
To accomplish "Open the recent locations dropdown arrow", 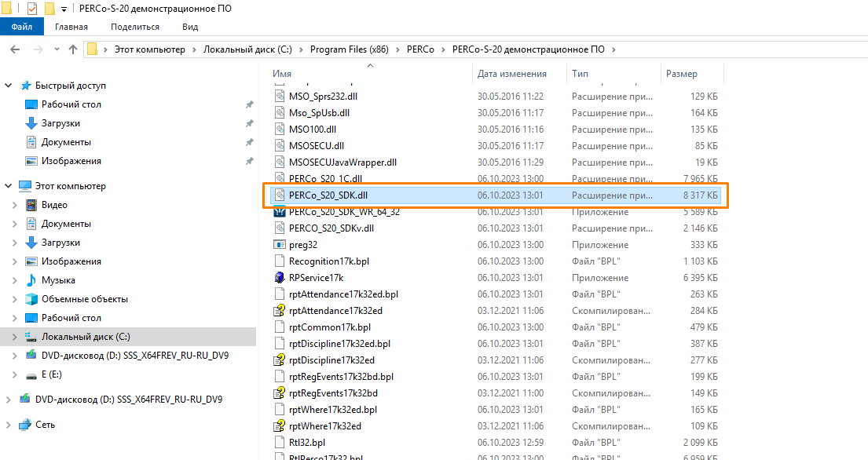I will [55, 49].
